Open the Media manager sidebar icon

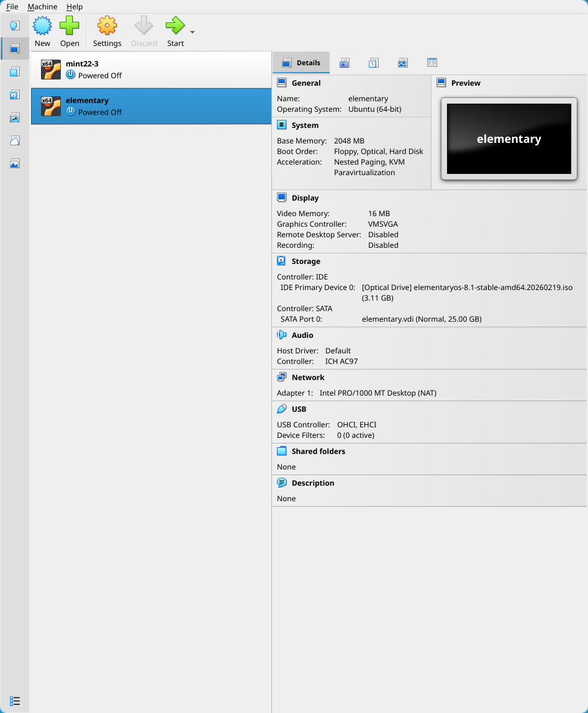point(14,94)
